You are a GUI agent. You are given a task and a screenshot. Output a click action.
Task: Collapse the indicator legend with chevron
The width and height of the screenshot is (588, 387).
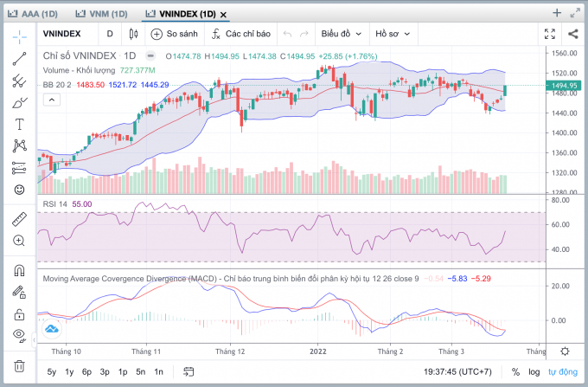pyautogui.click(x=52, y=100)
